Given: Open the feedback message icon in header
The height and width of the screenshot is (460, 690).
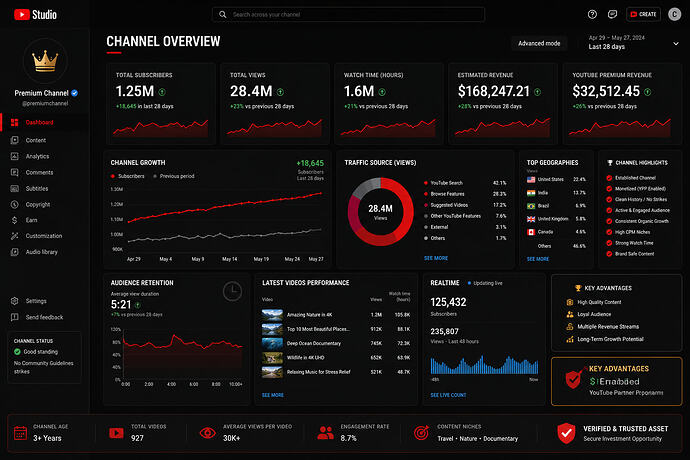Looking at the screenshot, I should tap(612, 15).
